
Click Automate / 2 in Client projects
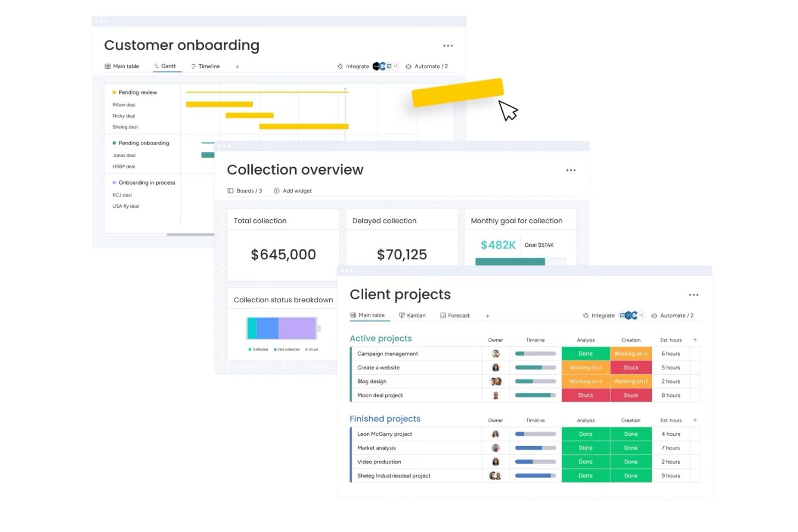[x=672, y=316]
